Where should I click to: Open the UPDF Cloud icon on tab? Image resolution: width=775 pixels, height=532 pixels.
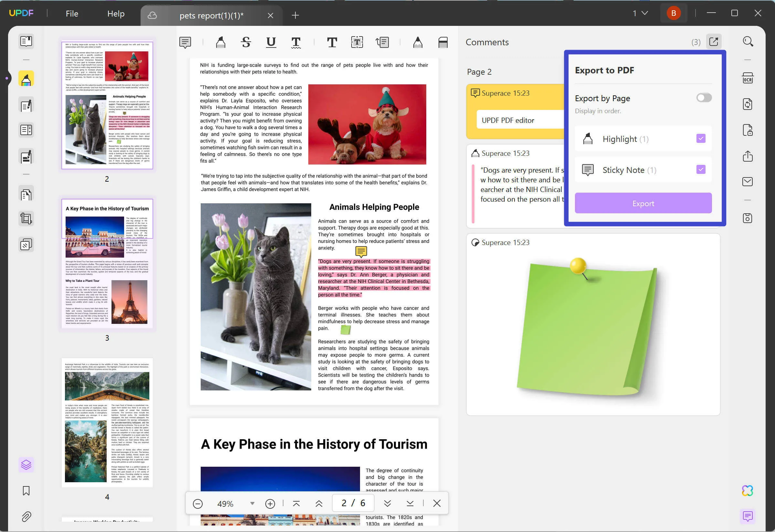(152, 15)
